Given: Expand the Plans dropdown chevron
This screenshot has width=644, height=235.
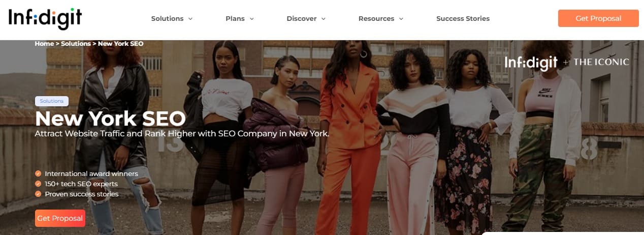Looking at the screenshot, I should tap(251, 19).
